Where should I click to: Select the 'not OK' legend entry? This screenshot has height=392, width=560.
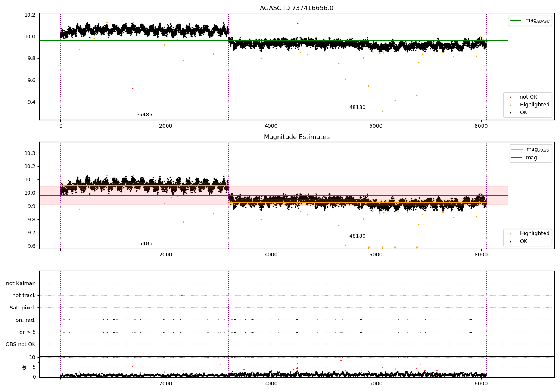(528, 97)
